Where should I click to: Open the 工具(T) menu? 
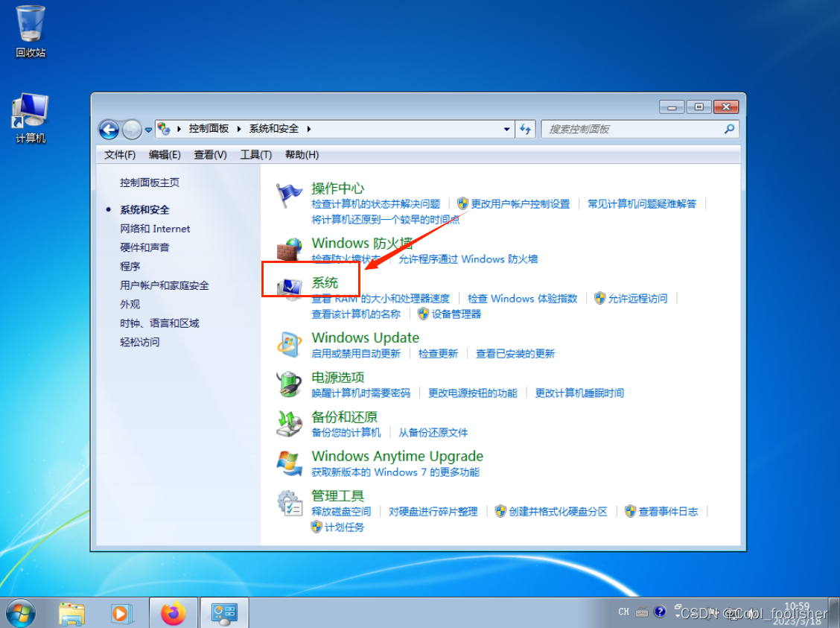pyautogui.click(x=255, y=155)
